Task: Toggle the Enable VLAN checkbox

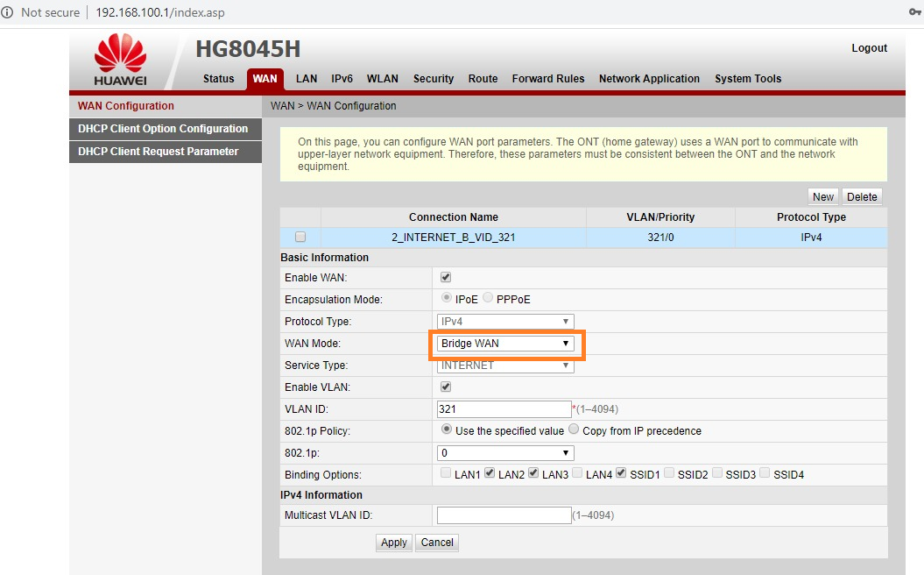Action: (446, 387)
